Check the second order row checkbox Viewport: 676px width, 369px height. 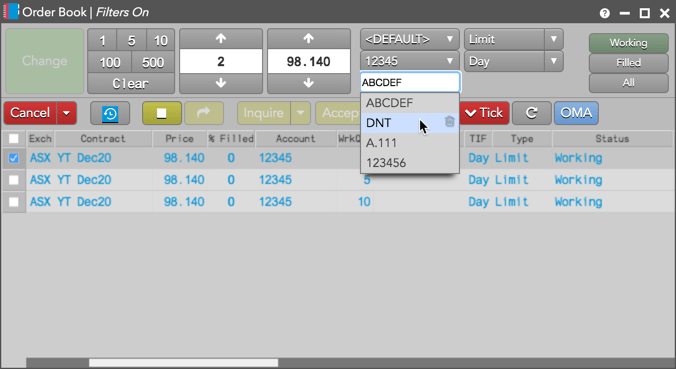click(14, 180)
